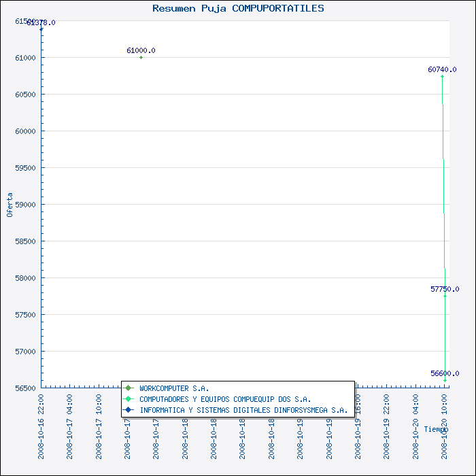Select the data point at 57750.0

pos(445,296)
